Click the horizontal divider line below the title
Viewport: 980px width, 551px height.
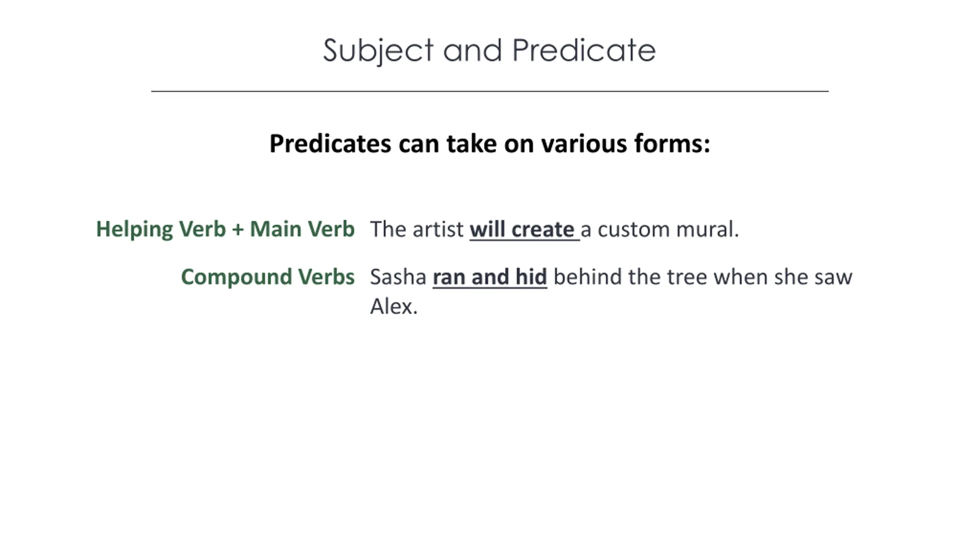(x=489, y=91)
